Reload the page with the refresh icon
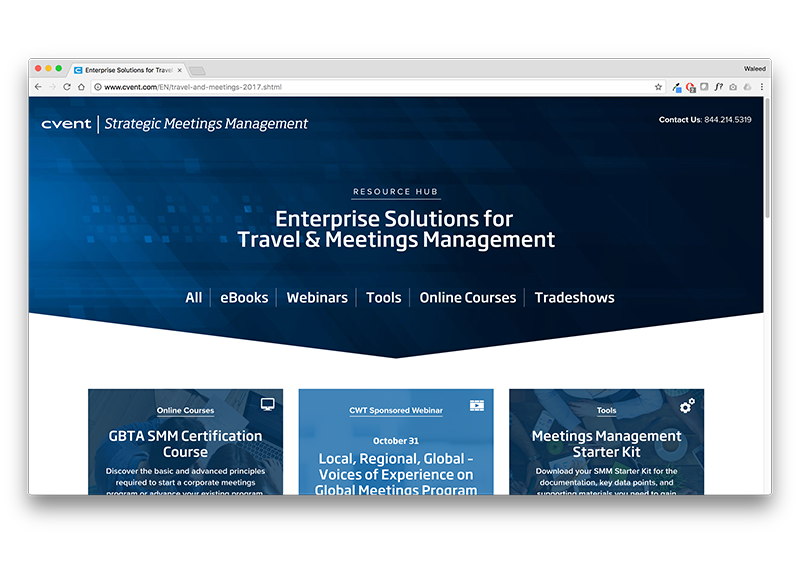Image resolution: width=800 pixels, height=578 pixels. (x=67, y=87)
